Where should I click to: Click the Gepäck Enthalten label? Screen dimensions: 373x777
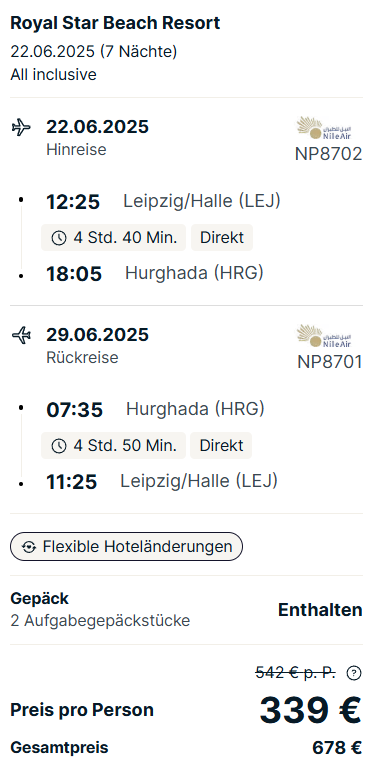click(x=320, y=610)
